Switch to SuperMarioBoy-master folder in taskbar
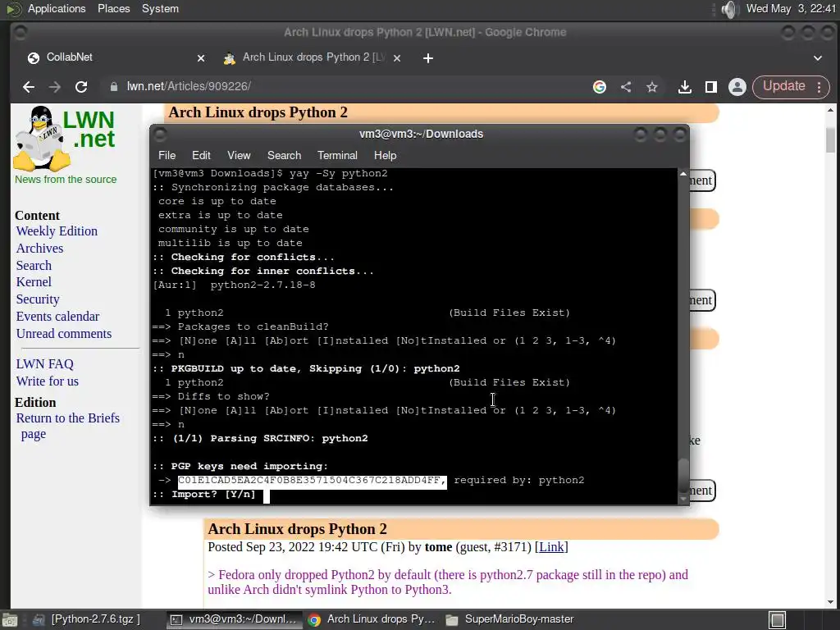This screenshot has height=630, width=840. pyautogui.click(x=510, y=619)
